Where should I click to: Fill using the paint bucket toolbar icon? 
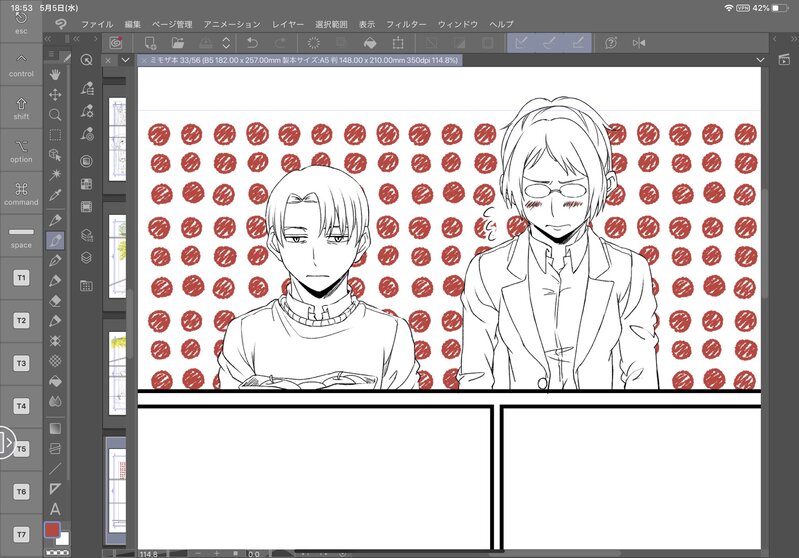click(x=370, y=43)
